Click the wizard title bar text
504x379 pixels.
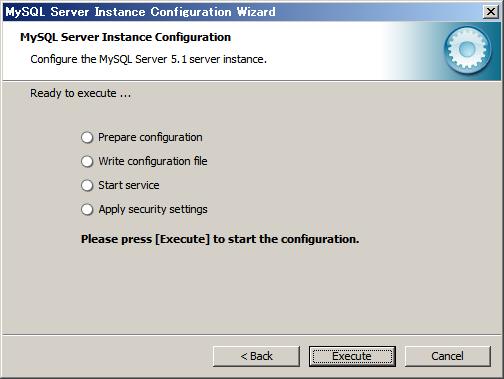140,12
